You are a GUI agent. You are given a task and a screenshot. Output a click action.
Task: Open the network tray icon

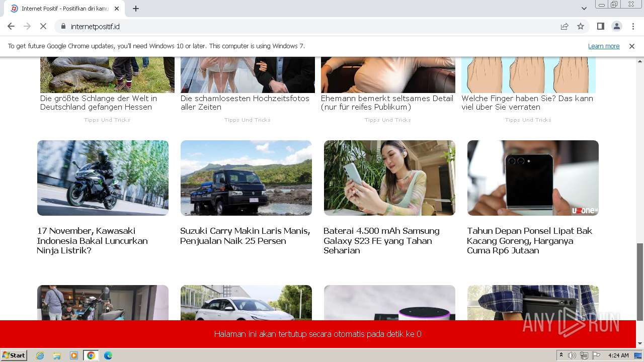[584, 355]
